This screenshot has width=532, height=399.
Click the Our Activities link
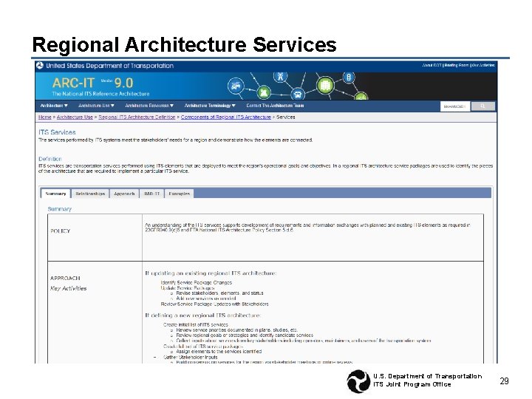[x=483, y=65]
